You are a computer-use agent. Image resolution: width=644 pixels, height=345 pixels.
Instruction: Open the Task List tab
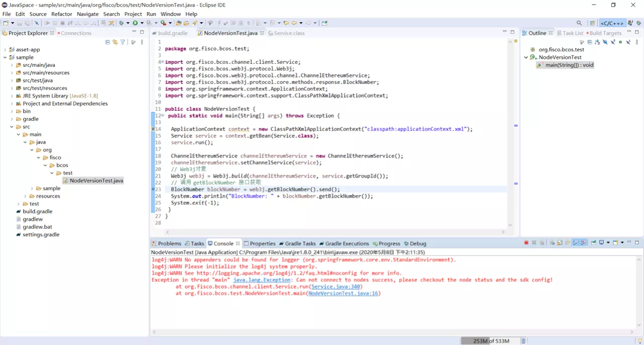570,33
